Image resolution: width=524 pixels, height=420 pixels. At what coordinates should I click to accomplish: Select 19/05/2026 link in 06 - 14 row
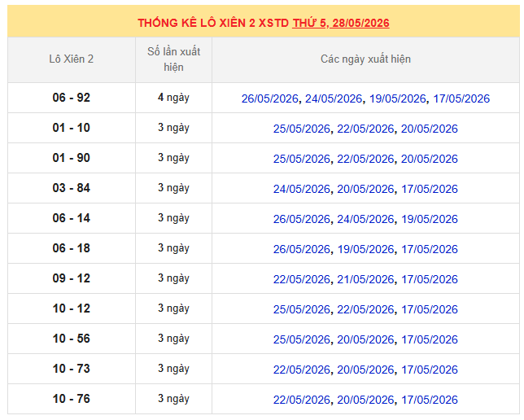point(430,219)
